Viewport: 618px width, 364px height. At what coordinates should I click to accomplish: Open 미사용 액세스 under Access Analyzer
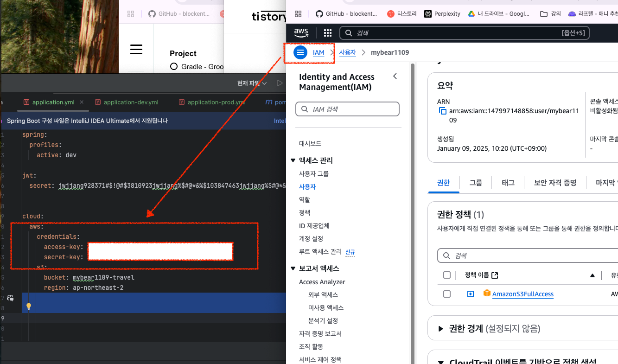tap(326, 308)
